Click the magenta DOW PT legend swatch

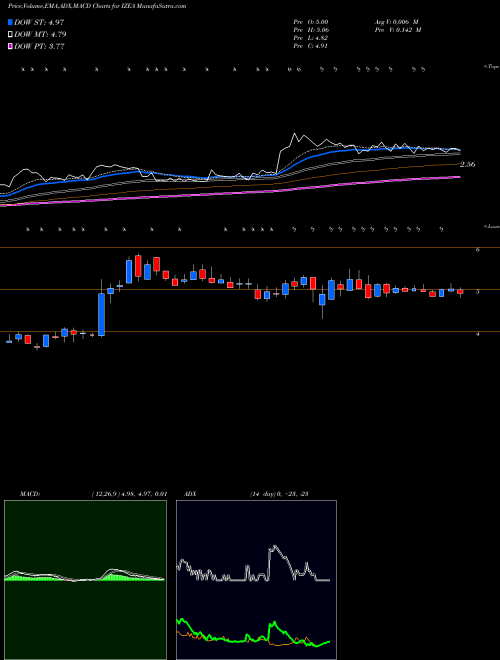coord(11,46)
